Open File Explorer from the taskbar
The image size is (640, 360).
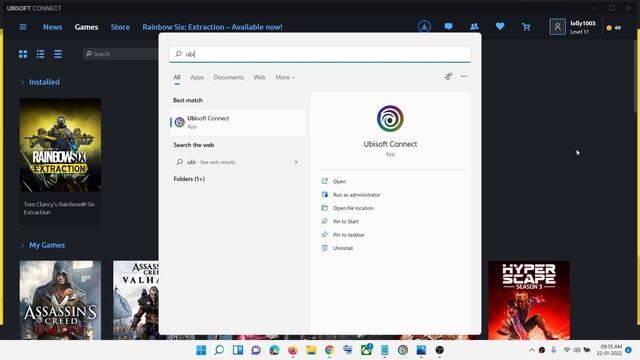pos(311,350)
